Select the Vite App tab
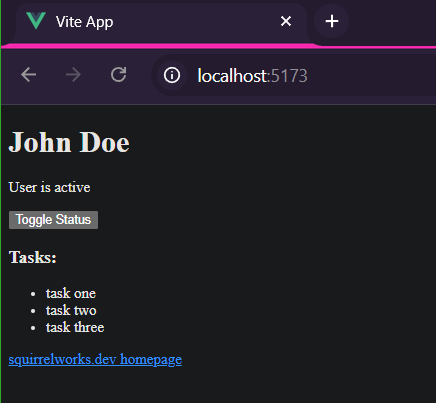This screenshot has height=403, width=436. (x=160, y=22)
